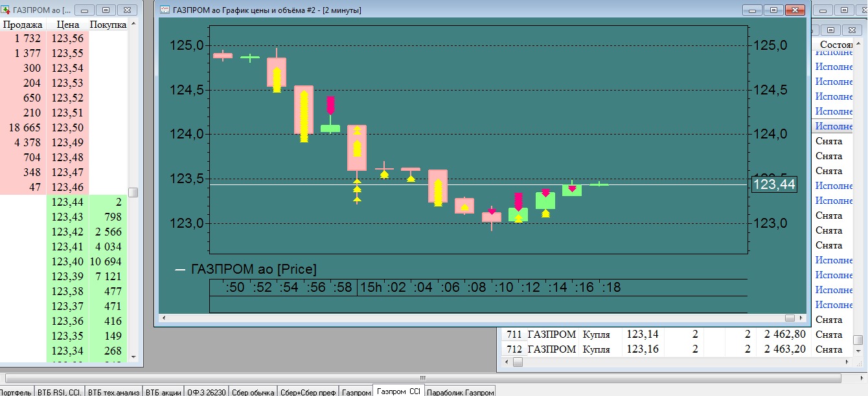The height and width of the screenshot is (396, 868).
Task: Click the Покупка column header
Action: [108, 25]
